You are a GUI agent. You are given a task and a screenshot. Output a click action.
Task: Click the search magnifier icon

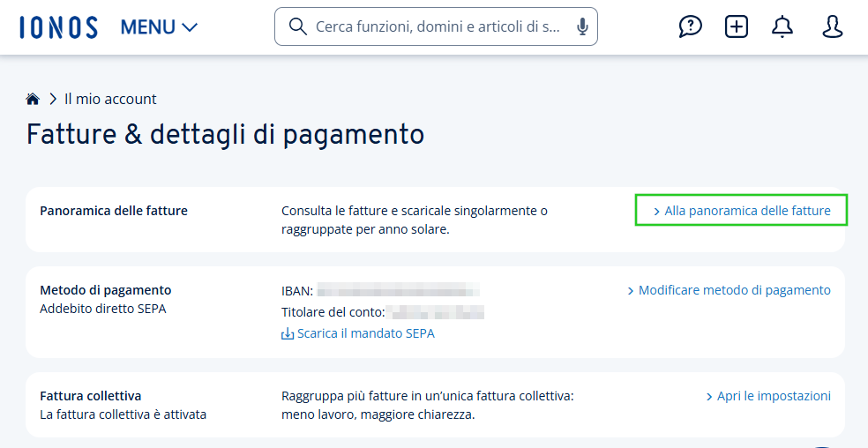click(x=298, y=26)
